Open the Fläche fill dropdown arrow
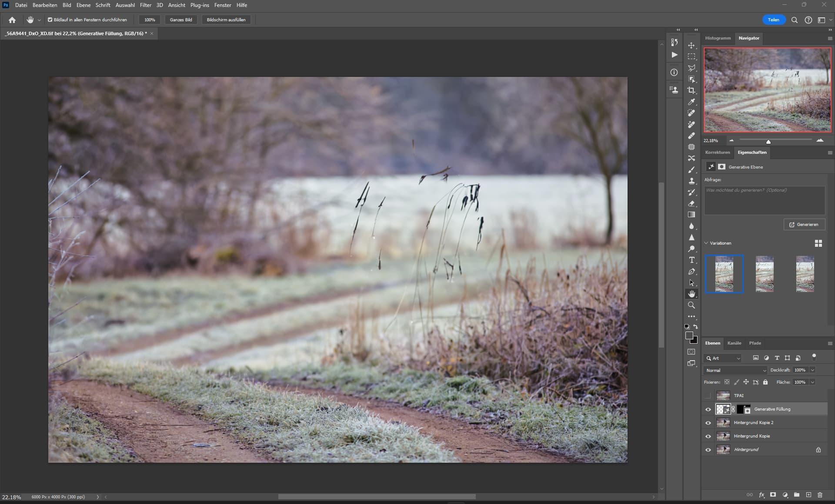This screenshot has height=504, width=835. 812,382
